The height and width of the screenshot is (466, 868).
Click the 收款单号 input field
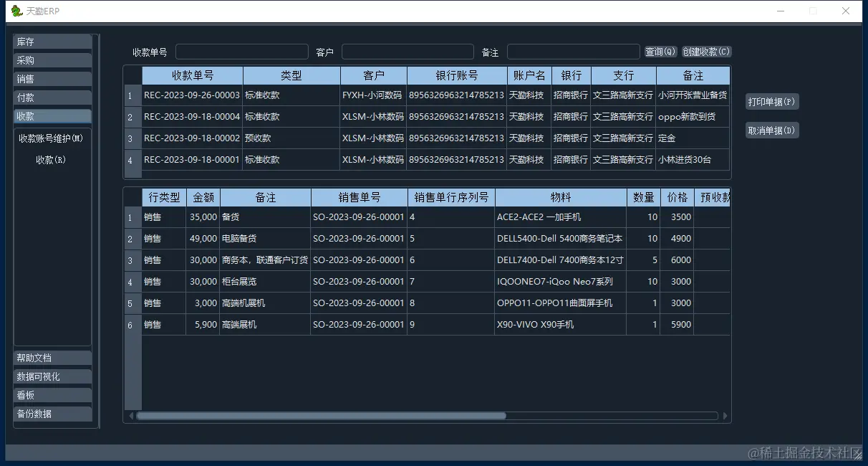coord(241,51)
